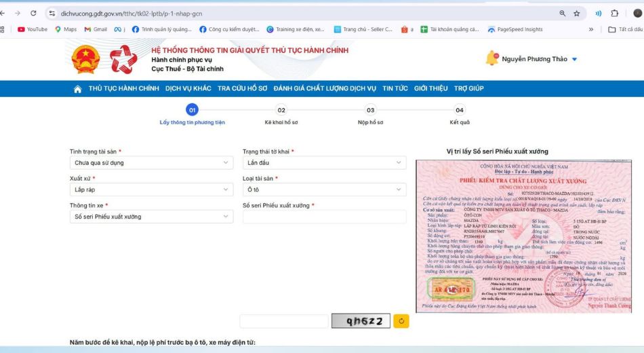Open Công cụ kiểm duyệt bookmark

click(229, 29)
